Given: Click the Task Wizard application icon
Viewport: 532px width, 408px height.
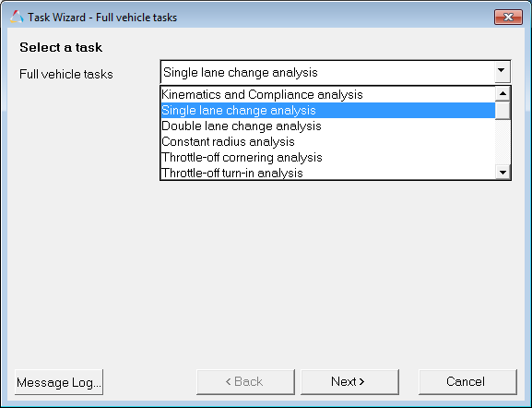Looking at the screenshot, I should point(17,17).
